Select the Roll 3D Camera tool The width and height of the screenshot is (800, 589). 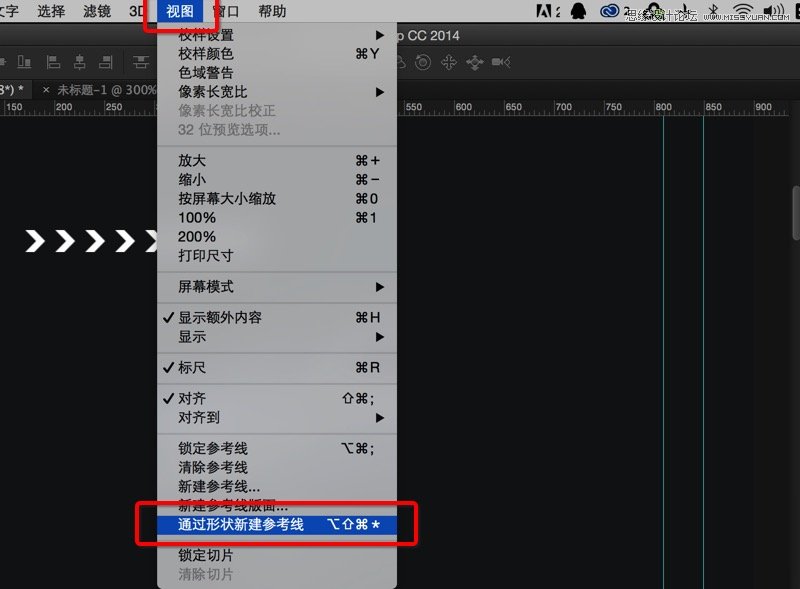424,62
